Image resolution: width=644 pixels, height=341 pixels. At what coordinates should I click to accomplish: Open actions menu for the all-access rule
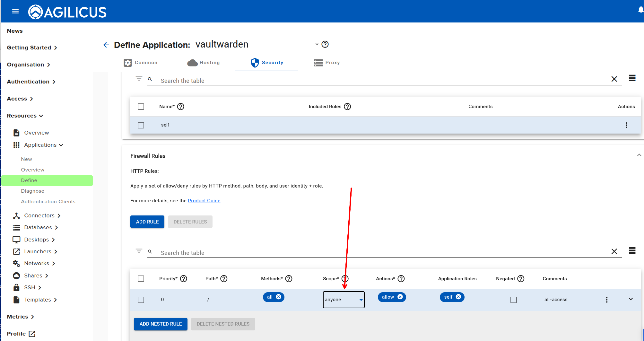click(607, 300)
